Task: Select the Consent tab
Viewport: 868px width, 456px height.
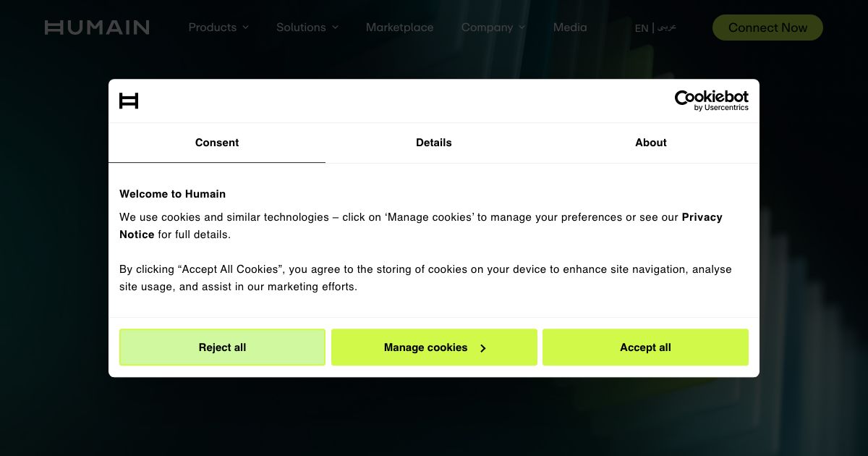Action: pyautogui.click(x=217, y=143)
